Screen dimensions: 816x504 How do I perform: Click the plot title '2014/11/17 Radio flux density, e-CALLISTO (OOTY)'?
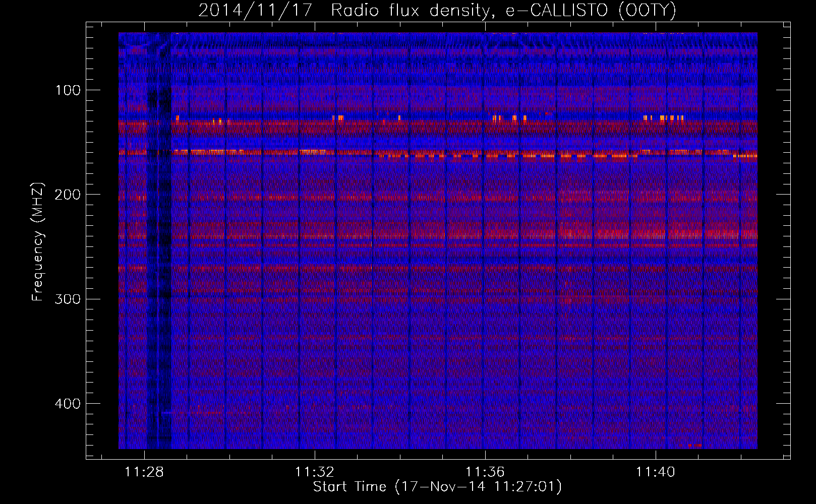(437, 11)
